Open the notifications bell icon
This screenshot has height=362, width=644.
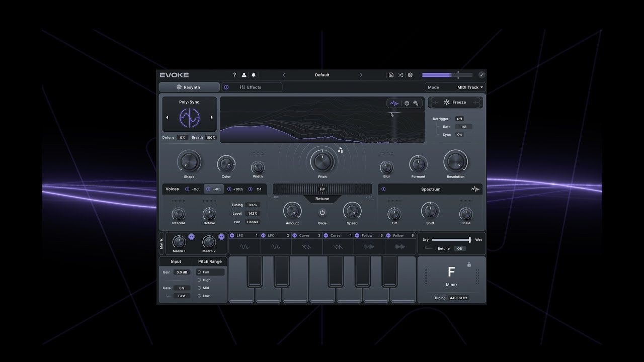tap(254, 75)
